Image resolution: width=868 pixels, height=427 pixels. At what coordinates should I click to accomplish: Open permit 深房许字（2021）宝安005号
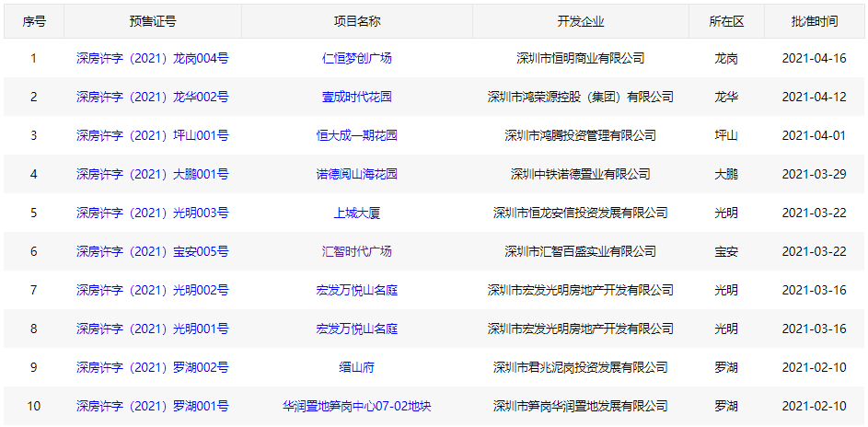pos(152,251)
